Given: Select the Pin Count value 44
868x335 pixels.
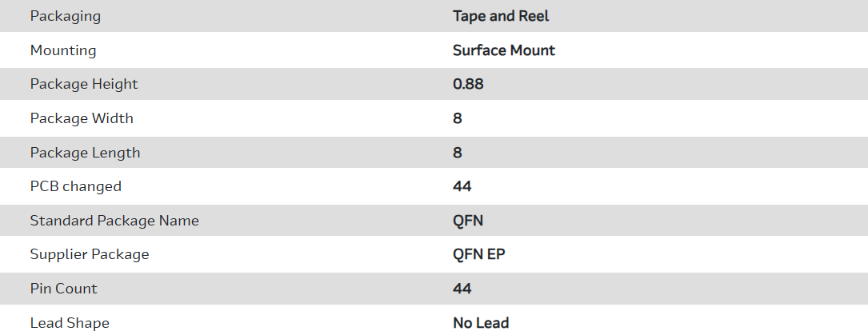Looking at the screenshot, I should [x=462, y=289].
